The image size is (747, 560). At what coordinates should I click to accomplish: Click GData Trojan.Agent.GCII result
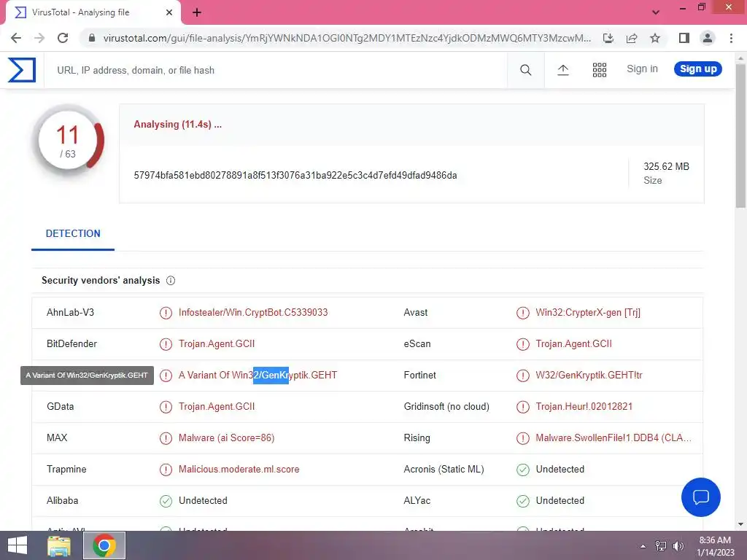[x=217, y=407]
